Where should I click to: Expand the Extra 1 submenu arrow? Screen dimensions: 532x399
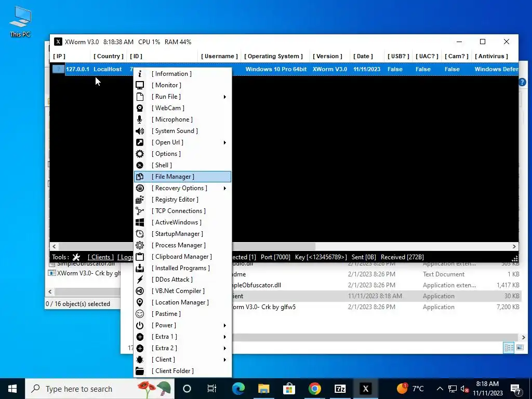pos(224,337)
